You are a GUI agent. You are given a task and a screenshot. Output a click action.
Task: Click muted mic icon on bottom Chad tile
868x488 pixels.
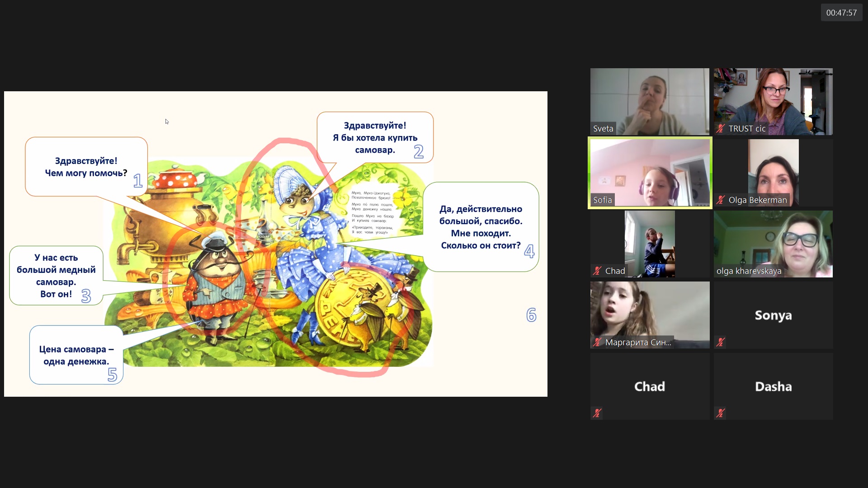(597, 413)
